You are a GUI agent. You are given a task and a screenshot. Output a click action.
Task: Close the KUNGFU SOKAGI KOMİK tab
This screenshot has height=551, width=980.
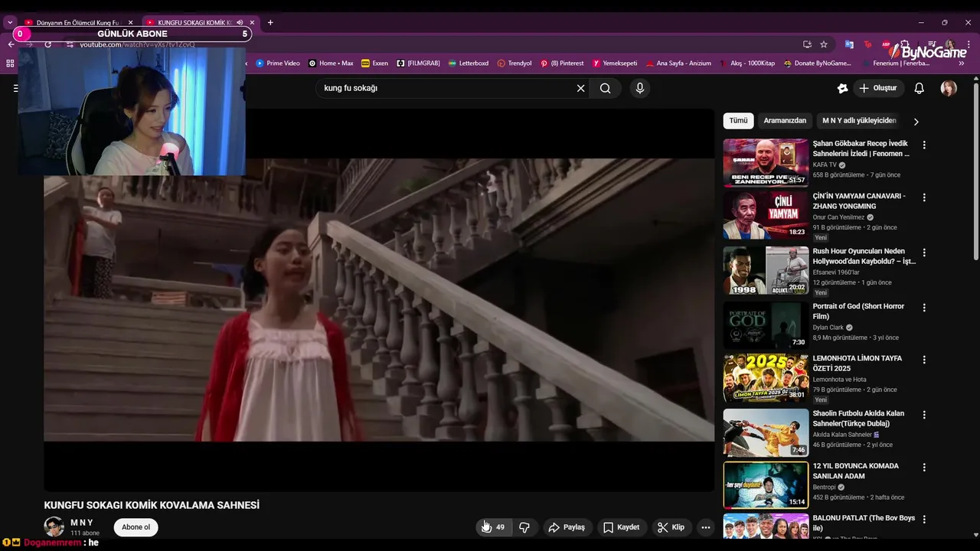pos(252,23)
